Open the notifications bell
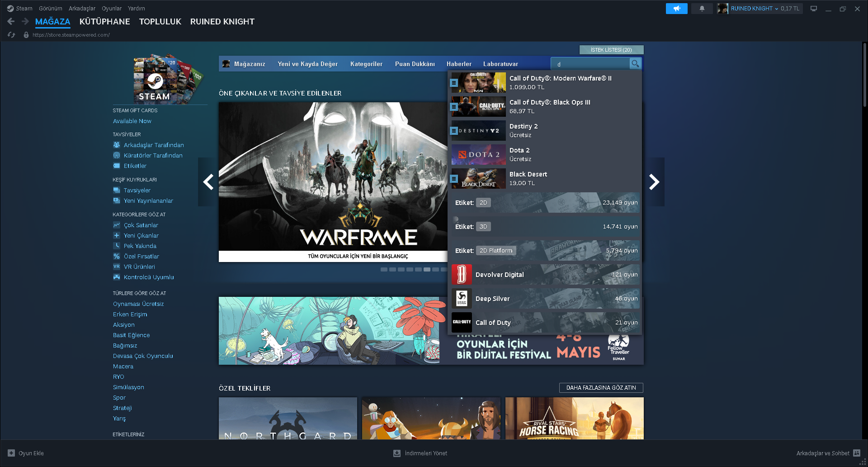 [x=702, y=9]
